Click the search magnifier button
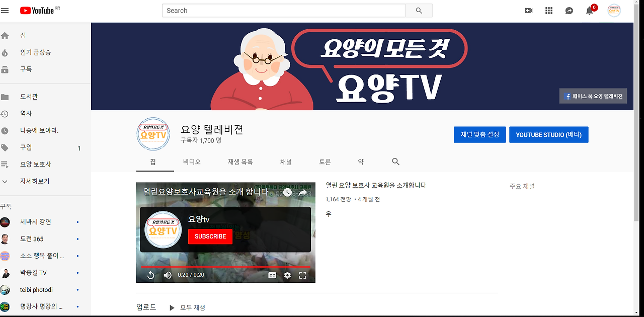 click(419, 11)
